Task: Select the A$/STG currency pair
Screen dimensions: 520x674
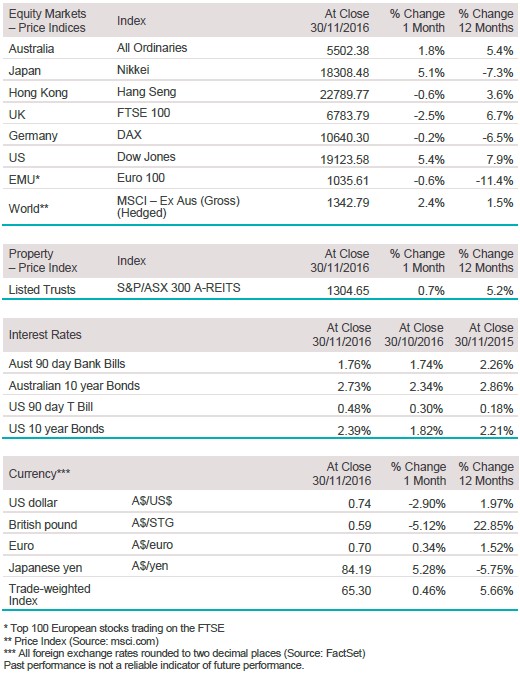Action: 153,523
